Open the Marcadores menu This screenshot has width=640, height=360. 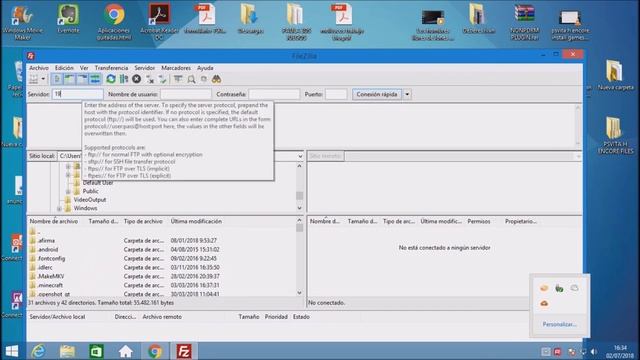[x=176, y=68]
